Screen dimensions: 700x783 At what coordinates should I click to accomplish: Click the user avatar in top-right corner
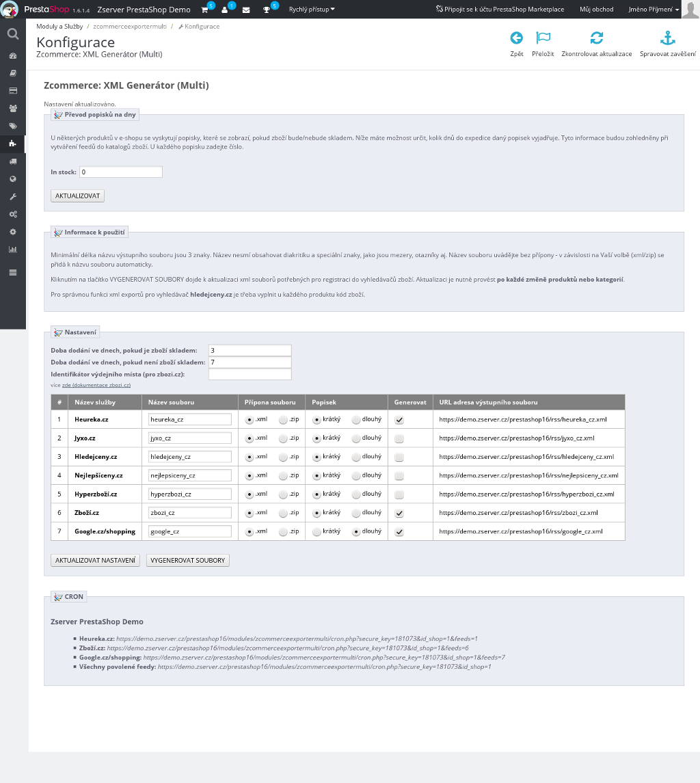[690, 10]
